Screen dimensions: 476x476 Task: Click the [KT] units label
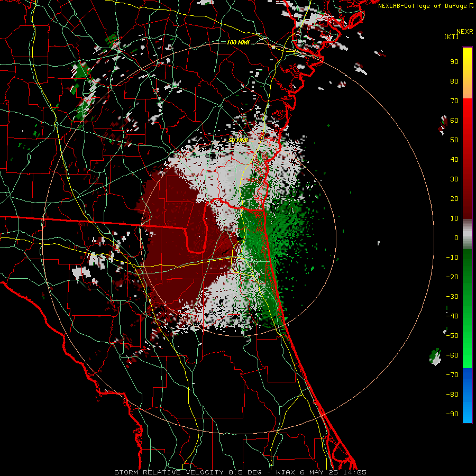[452, 36]
